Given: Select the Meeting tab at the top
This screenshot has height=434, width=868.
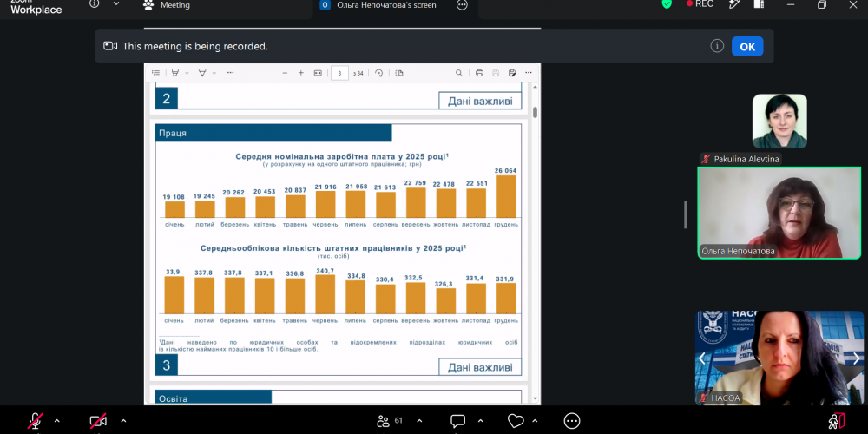Looking at the screenshot, I should (x=167, y=5).
